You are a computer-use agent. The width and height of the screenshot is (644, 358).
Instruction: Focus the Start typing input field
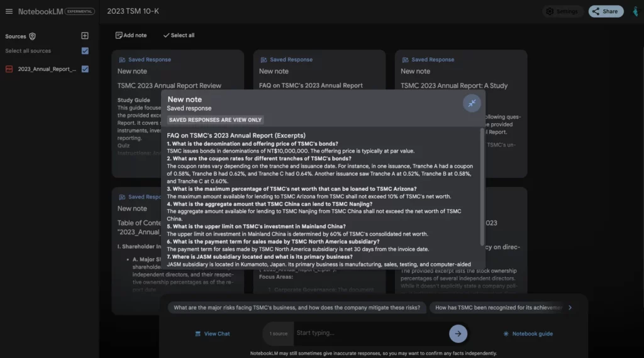370,334
